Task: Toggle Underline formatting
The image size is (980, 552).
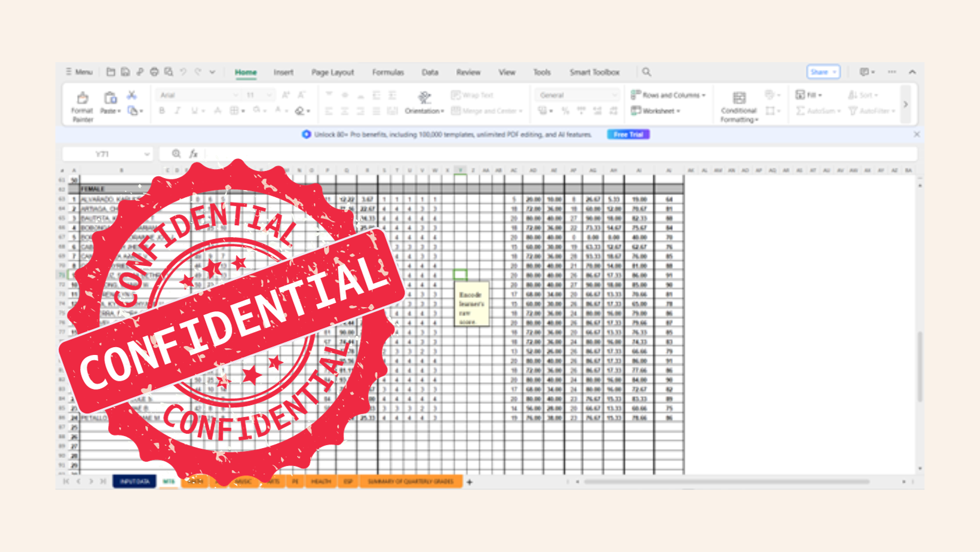Action: click(x=194, y=111)
